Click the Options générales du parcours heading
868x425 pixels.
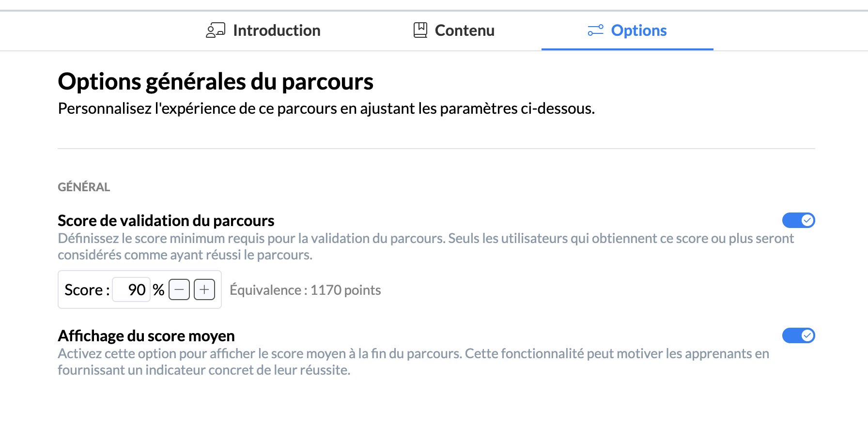pos(216,81)
